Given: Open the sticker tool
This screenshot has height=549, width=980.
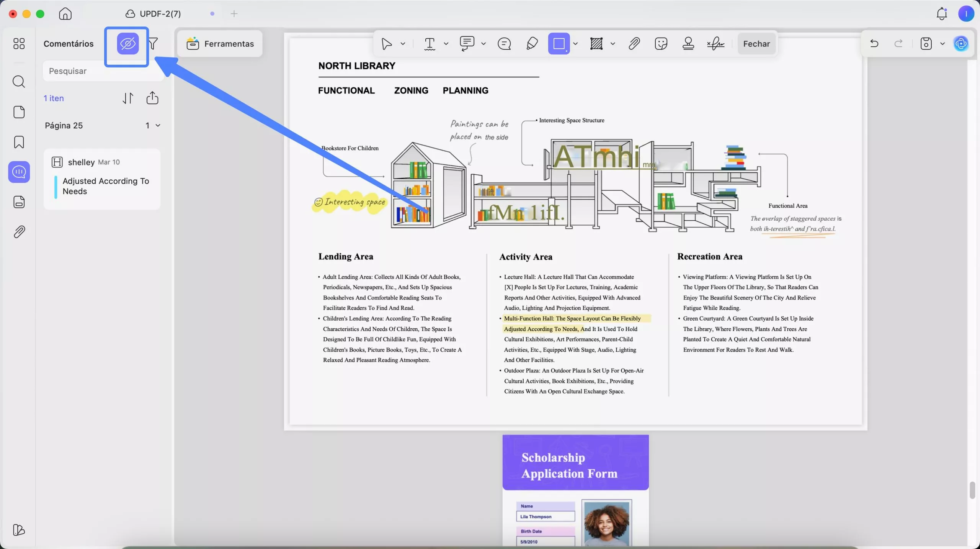Looking at the screenshot, I should (661, 44).
